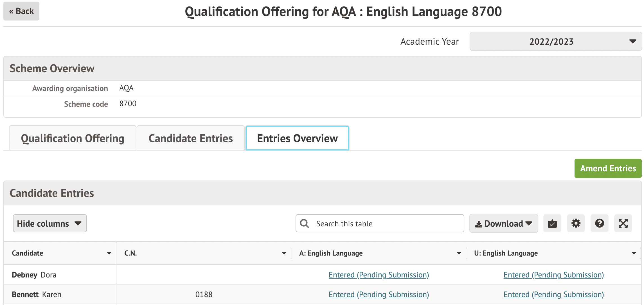The width and height of the screenshot is (644, 305).
Task: Open A: English Language column arrow
Action: [459, 253]
